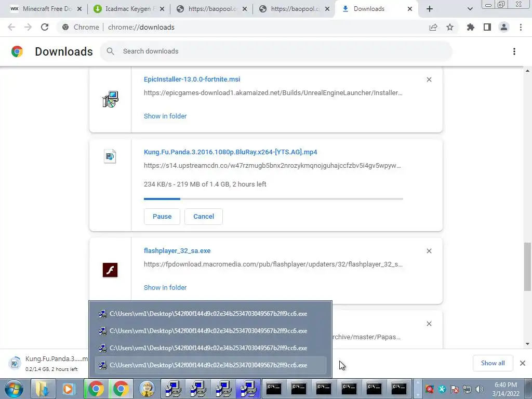Click the taskbar clock showing 6:40 PM

(506, 389)
